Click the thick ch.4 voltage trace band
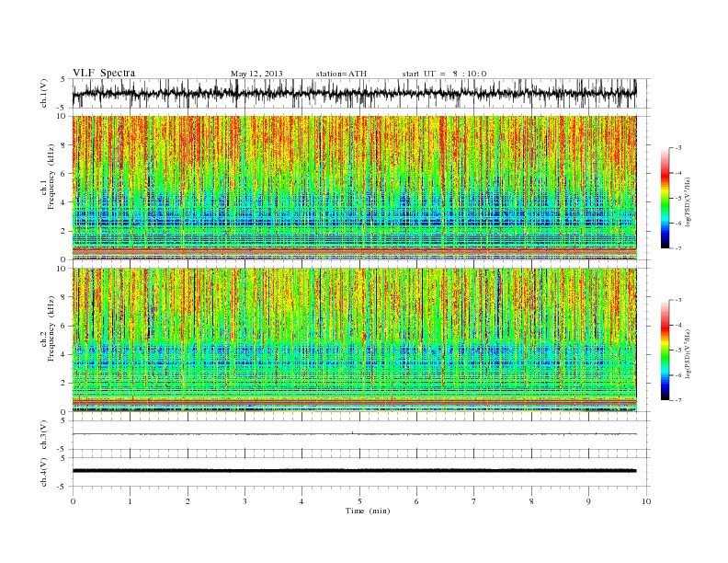This screenshot has height=563, width=728. click(x=354, y=471)
